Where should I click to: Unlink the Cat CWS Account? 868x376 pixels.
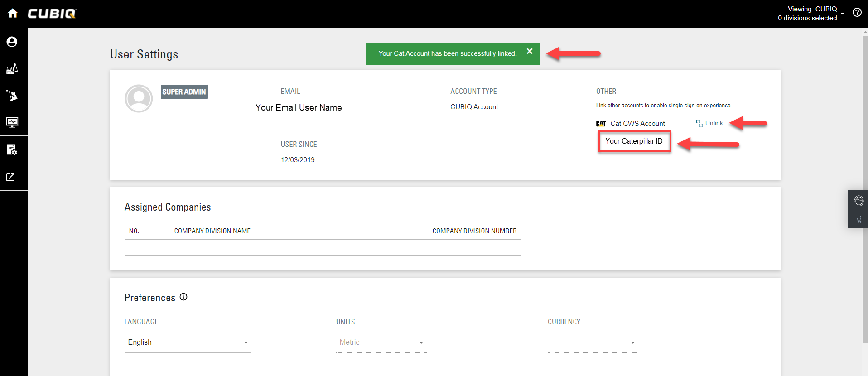click(x=714, y=123)
